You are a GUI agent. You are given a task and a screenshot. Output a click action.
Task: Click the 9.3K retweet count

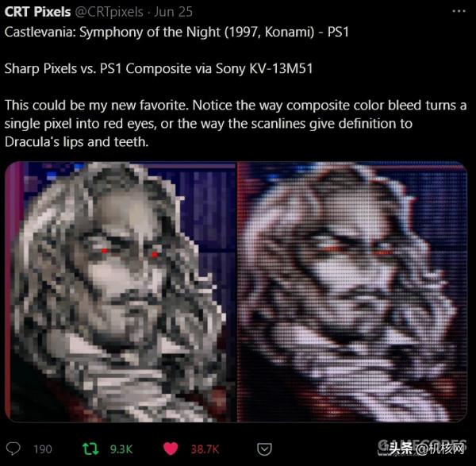(121, 449)
